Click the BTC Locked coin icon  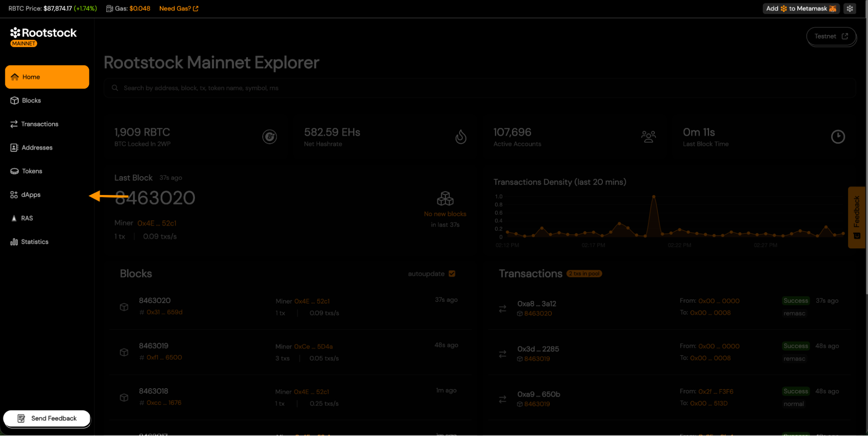point(270,137)
